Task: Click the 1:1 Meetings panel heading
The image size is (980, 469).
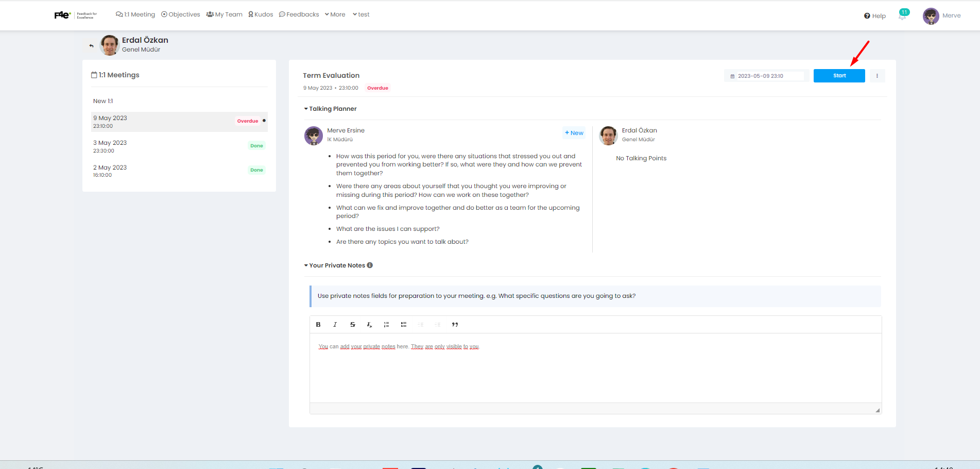Action: (115, 75)
